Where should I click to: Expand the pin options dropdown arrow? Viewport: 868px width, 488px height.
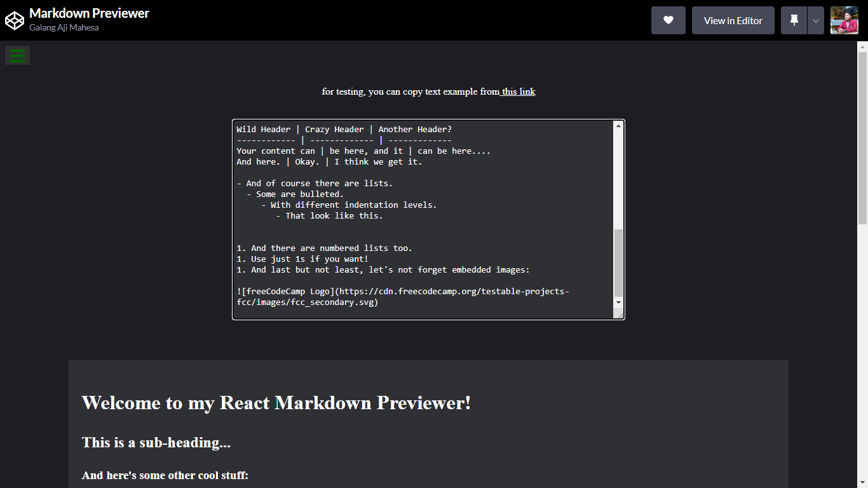[x=816, y=20]
